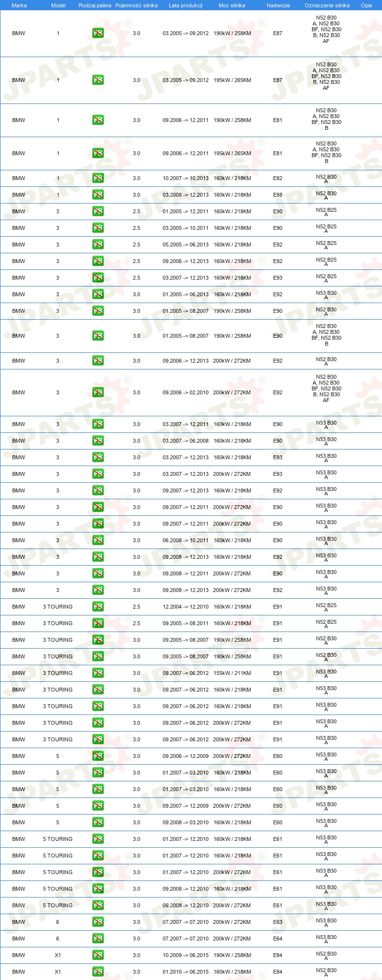This screenshot has width=382, height=980.
Task: Click the '155kW / 211KM' power cell
Action: point(232,673)
